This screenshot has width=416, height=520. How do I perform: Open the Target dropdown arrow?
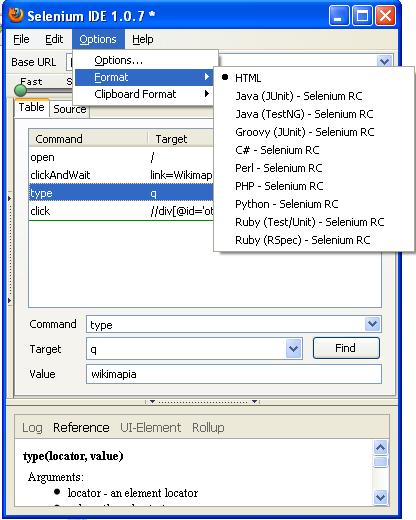click(x=293, y=349)
